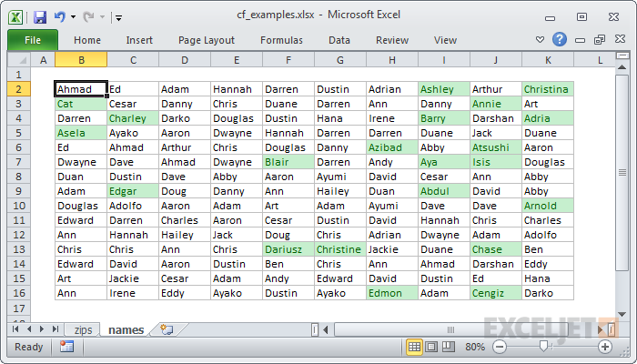Viewport: 637px width, 364px height.
Task: Click the Excel application icon in the title bar
Action: point(15,17)
